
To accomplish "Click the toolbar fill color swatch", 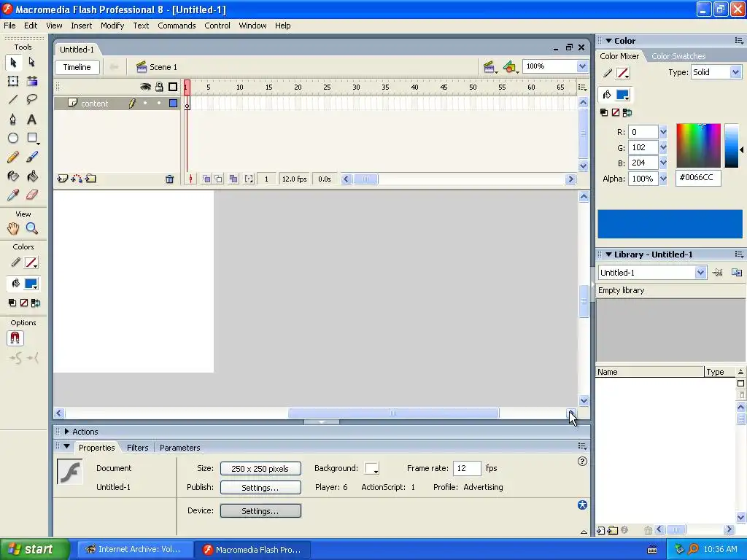I will (31, 284).
